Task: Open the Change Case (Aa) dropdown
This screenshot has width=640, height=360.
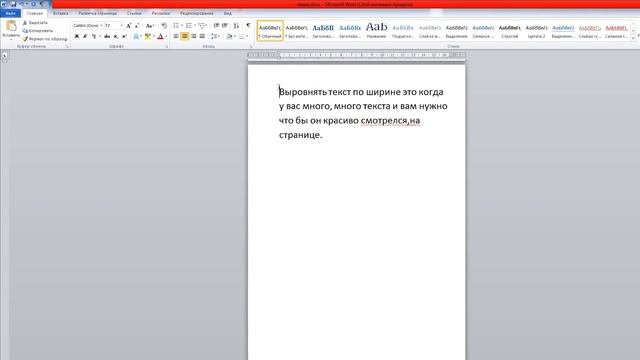Action: (x=150, y=26)
